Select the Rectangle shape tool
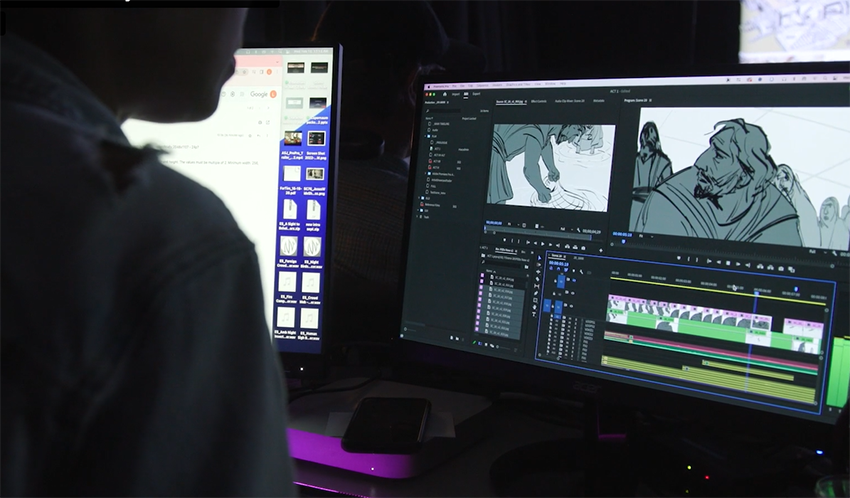The image size is (850, 498). click(x=536, y=300)
